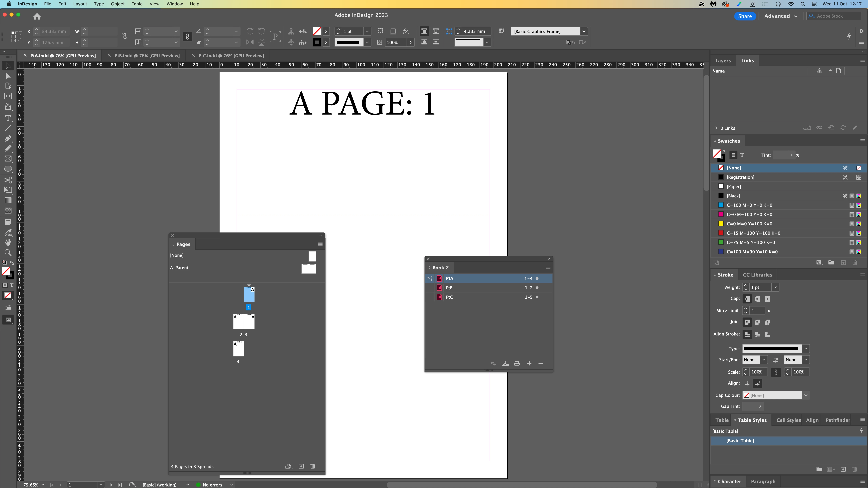Select the Pen tool
This screenshot has height=488, width=868.
point(8,138)
